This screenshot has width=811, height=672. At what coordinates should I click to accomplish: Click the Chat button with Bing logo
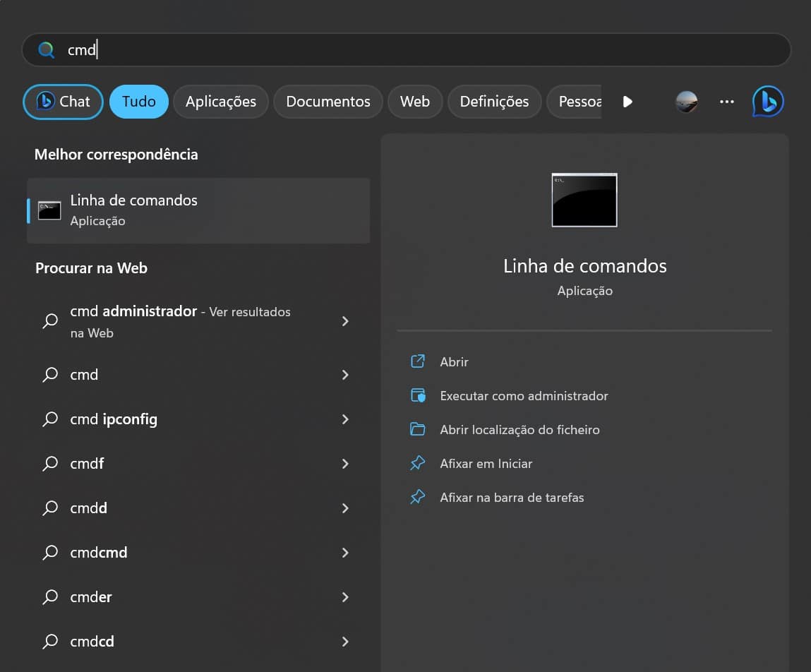click(64, 102)
